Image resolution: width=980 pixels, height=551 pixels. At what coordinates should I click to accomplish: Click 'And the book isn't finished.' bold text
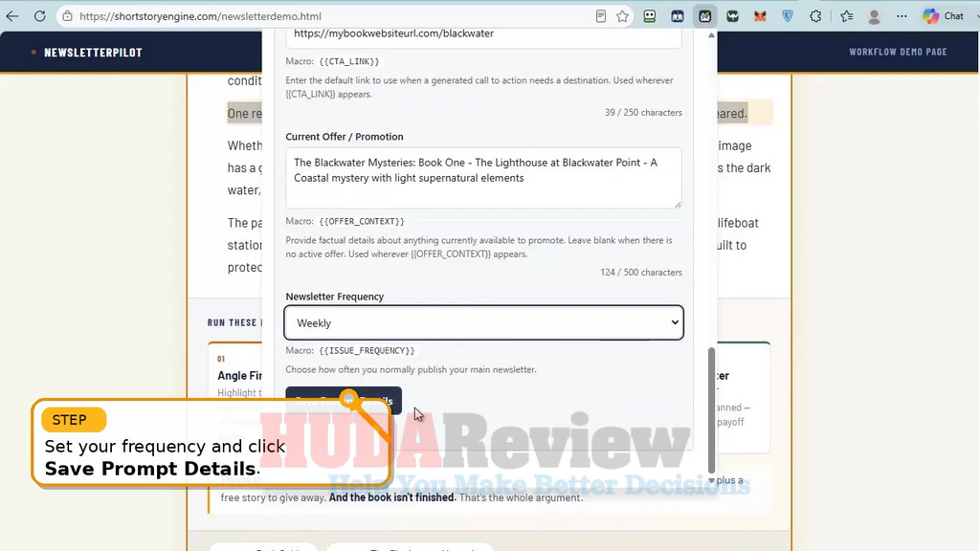pos(392,497)
